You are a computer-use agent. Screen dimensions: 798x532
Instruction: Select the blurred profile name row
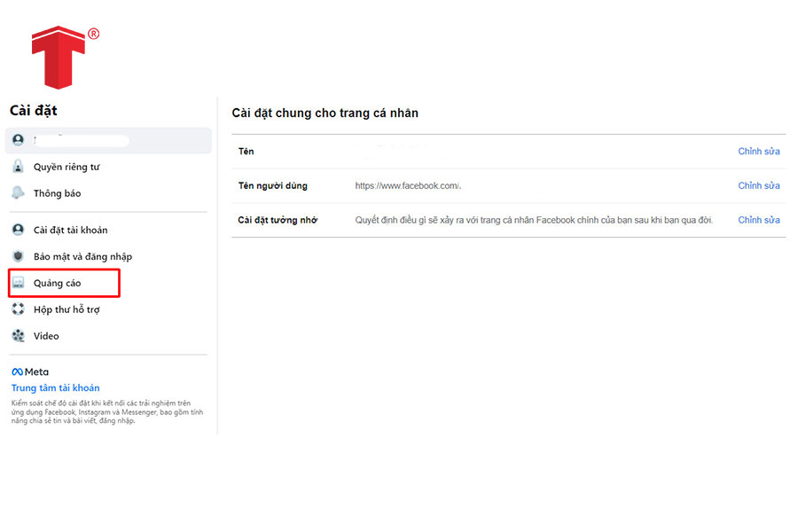(x=108, y=140)
